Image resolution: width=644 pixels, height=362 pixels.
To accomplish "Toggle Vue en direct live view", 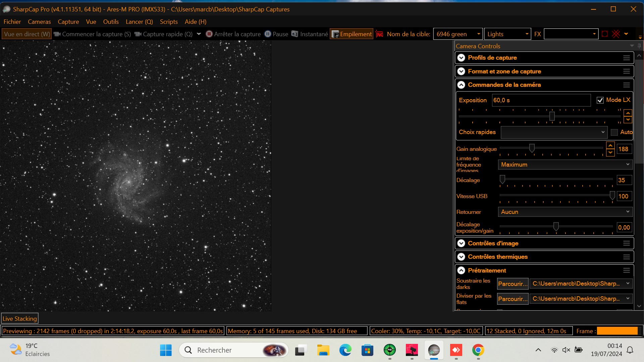I will (x=27, y=34).
